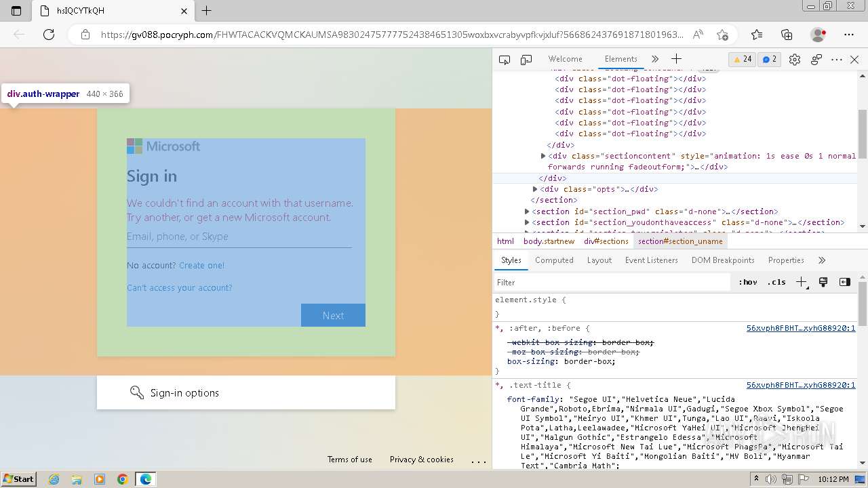Launch Internet Explorer from the taskbar
868x488 pixels.
tap(54, 479)
